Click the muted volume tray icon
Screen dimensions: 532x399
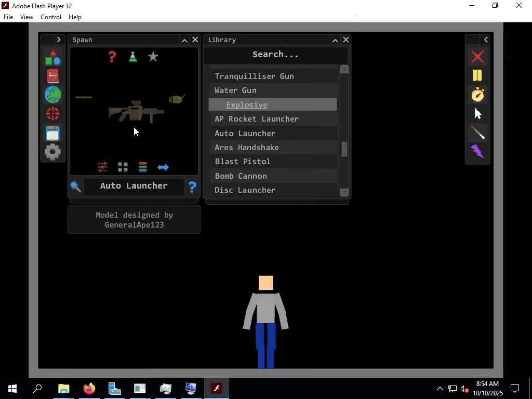click(x=464, y=389)
